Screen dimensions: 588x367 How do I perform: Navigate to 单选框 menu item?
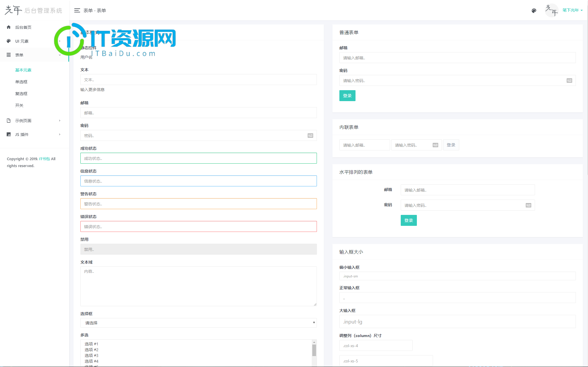tap(22, 82)
